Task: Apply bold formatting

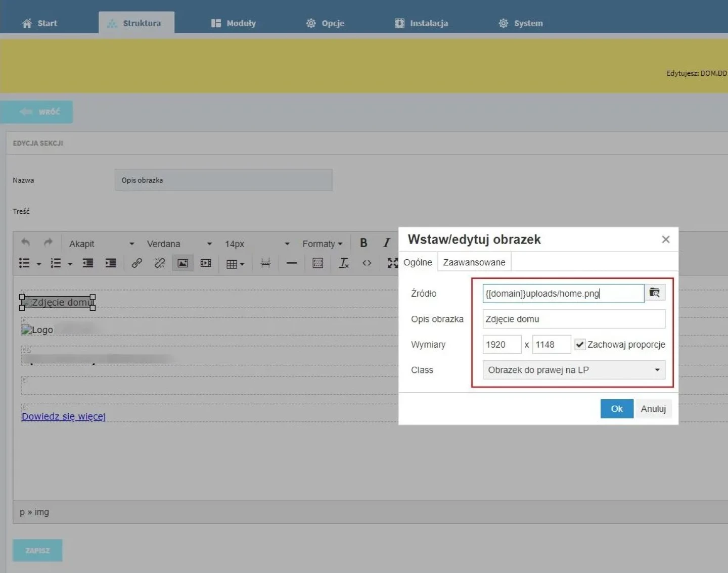Action: pyautogui.click(x=363, y=243)
